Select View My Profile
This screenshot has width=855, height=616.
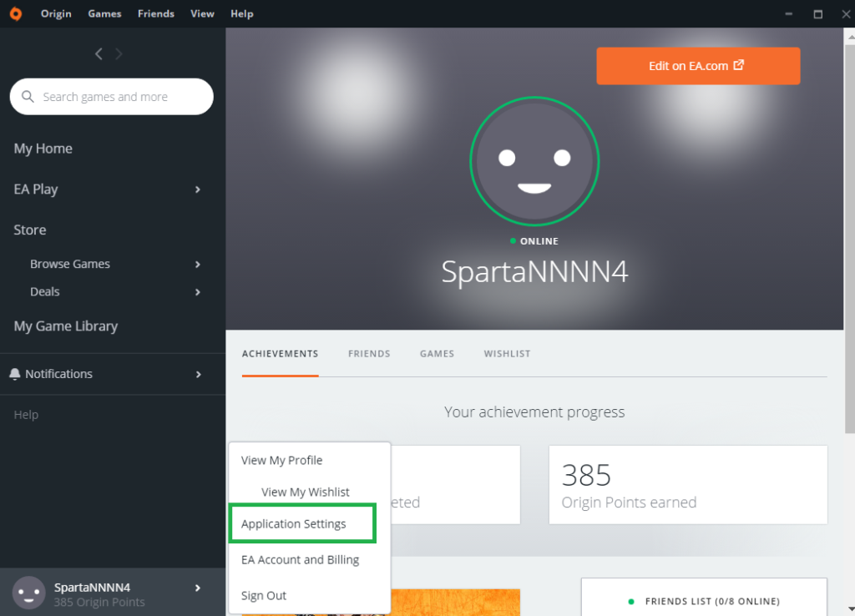(282, 460)
